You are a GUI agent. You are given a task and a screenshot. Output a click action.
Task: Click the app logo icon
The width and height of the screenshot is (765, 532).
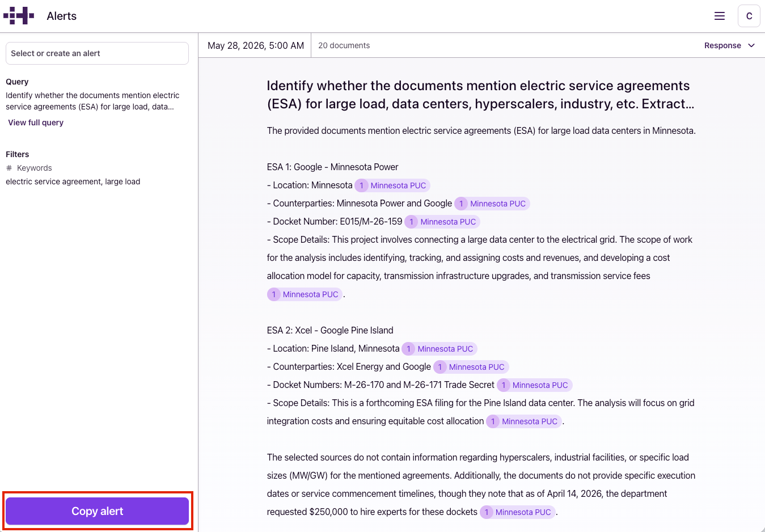[x=19, y=16]
